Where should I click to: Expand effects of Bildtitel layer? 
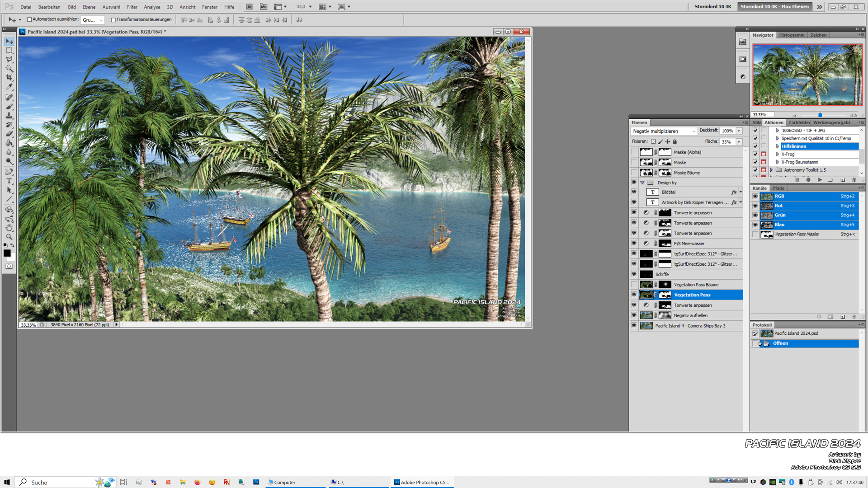pyautogui.click(x=741, y=192)
